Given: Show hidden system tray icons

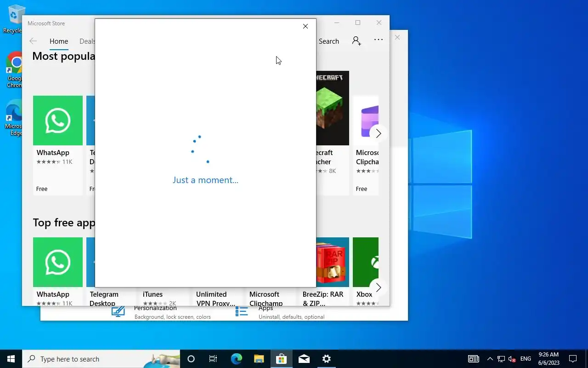Looking at the screenshot, I should pos(490,359).
